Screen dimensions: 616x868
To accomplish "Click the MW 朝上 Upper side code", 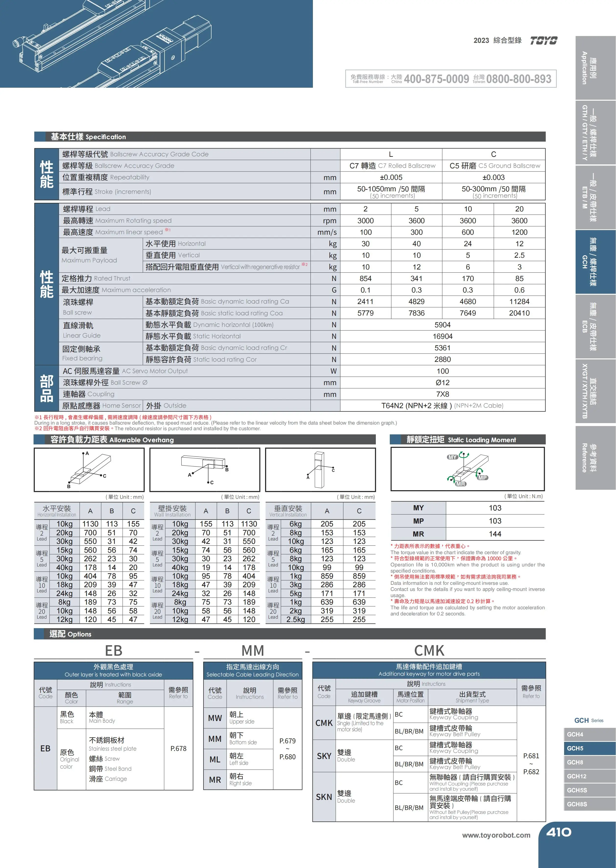I will [x=215, y=718].
